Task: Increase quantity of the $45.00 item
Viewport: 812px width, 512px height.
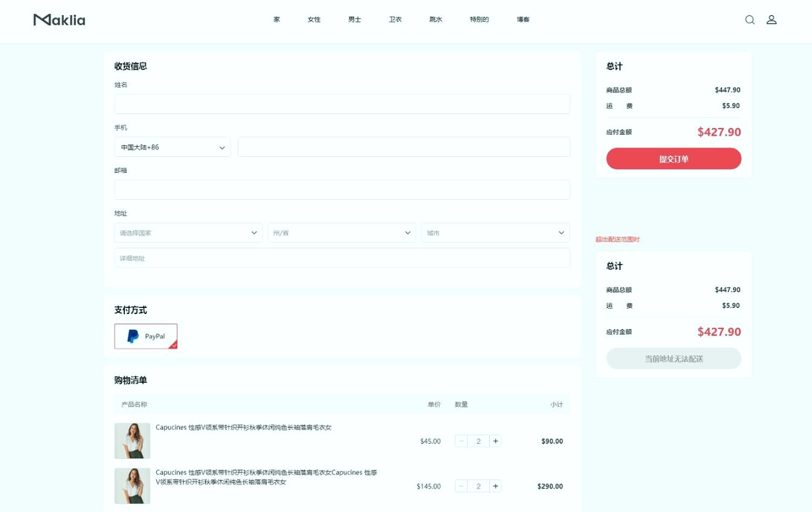Action: 495,441
